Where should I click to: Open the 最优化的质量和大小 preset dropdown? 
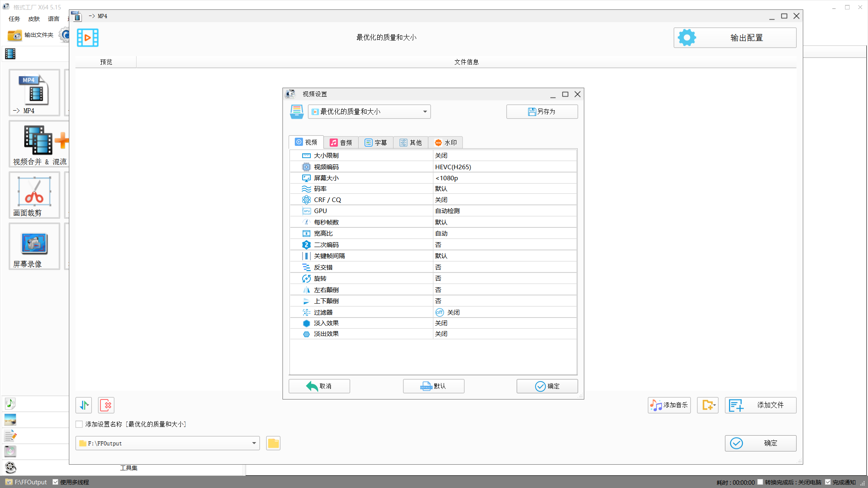coord(369,111)
